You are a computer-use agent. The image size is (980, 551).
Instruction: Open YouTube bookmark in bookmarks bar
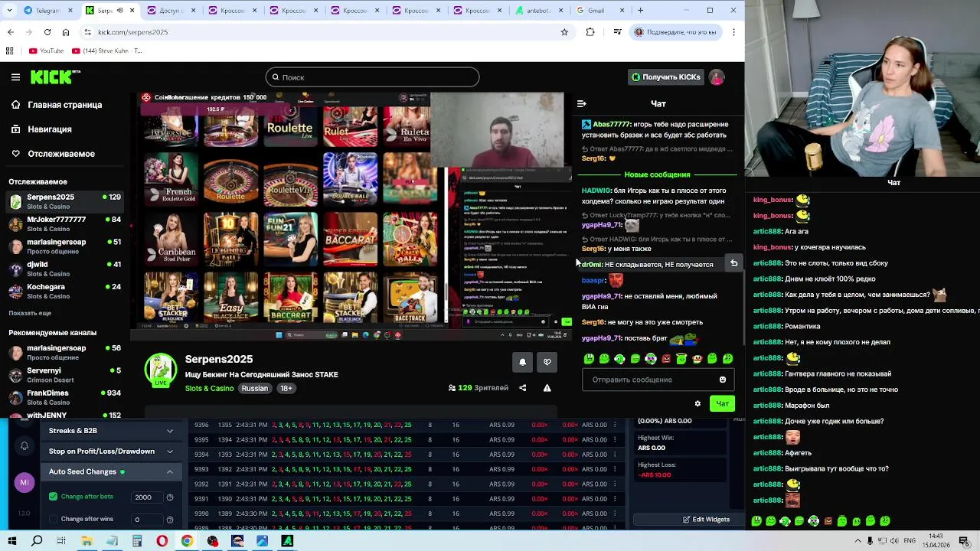tap(46, 51)
